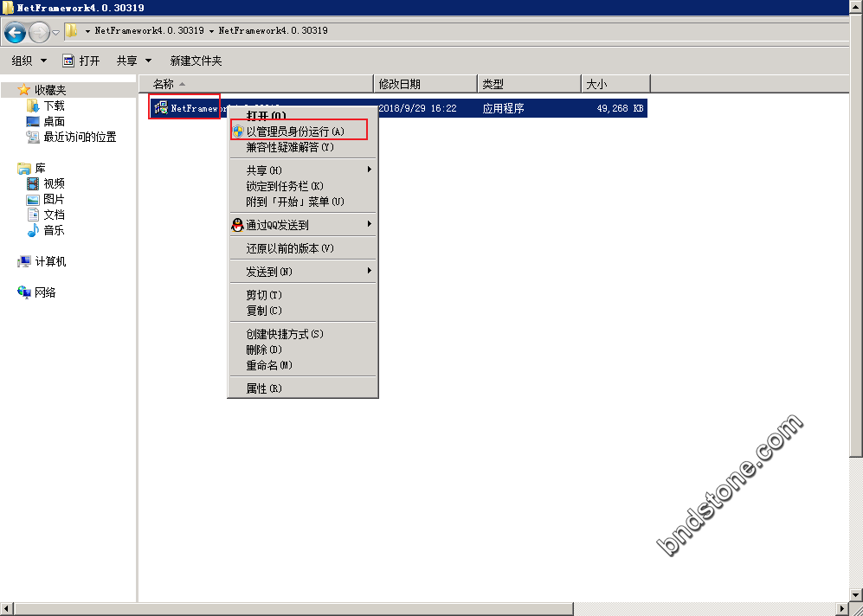863x616 pixels.
Task: Click the horizontal scrollbar thumb
Action: pyautogui.click(x=293, y=609)
